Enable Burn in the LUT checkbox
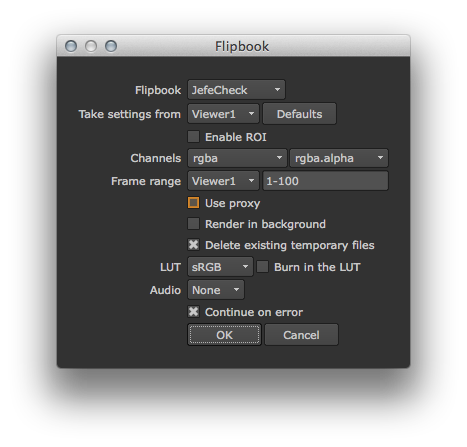 (263, 267)
